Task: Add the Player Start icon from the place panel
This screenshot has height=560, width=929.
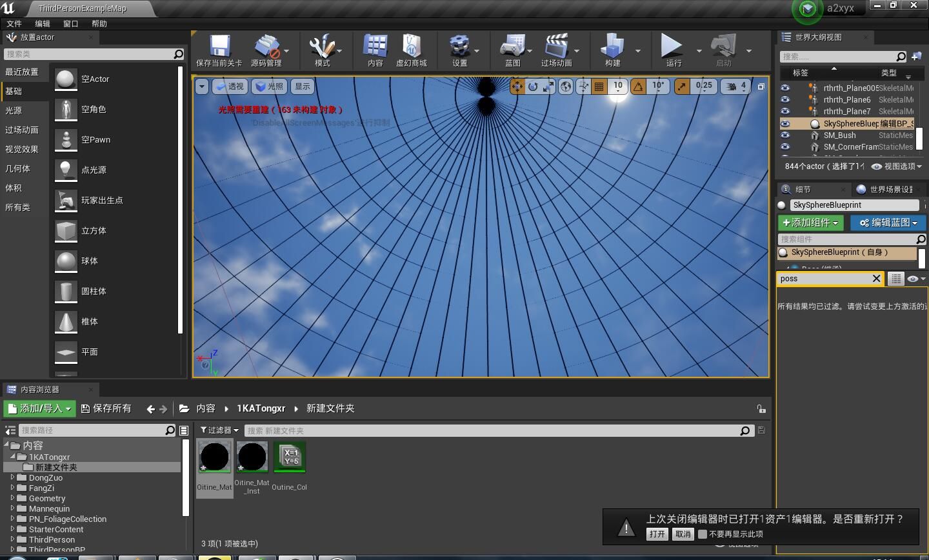Action: click(66, 201)
